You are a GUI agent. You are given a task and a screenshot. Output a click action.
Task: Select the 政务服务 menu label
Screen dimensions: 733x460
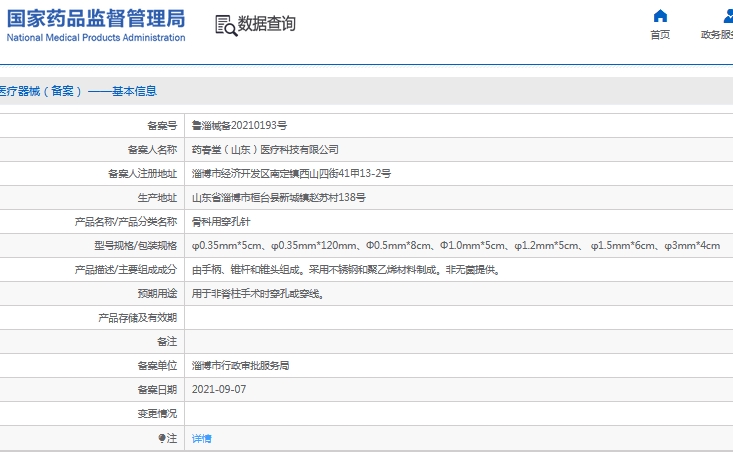[x=717, y=35]
